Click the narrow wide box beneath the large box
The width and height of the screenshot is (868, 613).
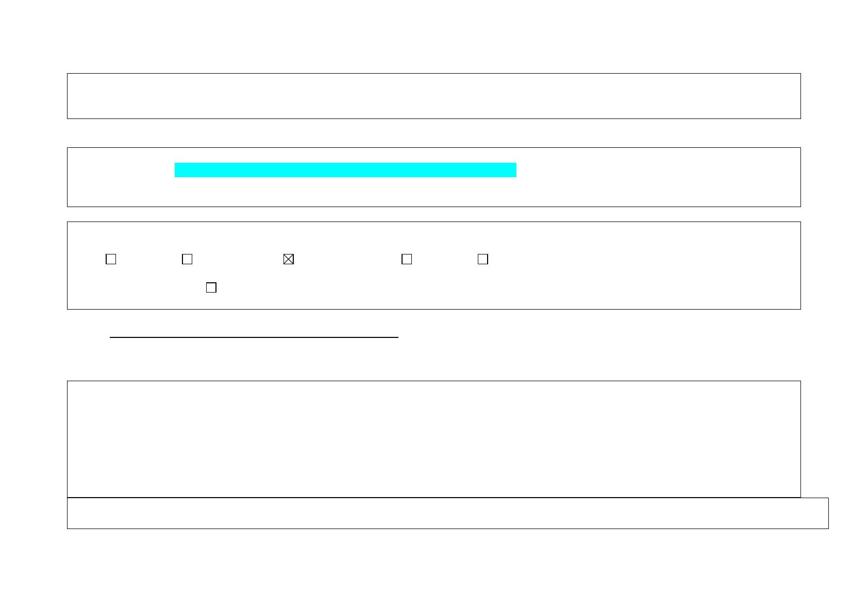point(447,513)
